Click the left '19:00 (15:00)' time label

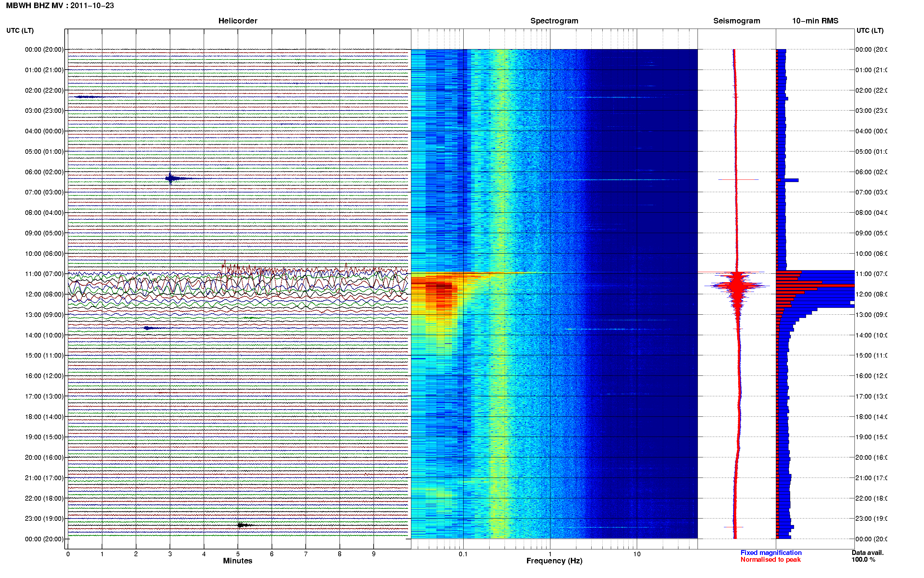(x=44, y=437)
